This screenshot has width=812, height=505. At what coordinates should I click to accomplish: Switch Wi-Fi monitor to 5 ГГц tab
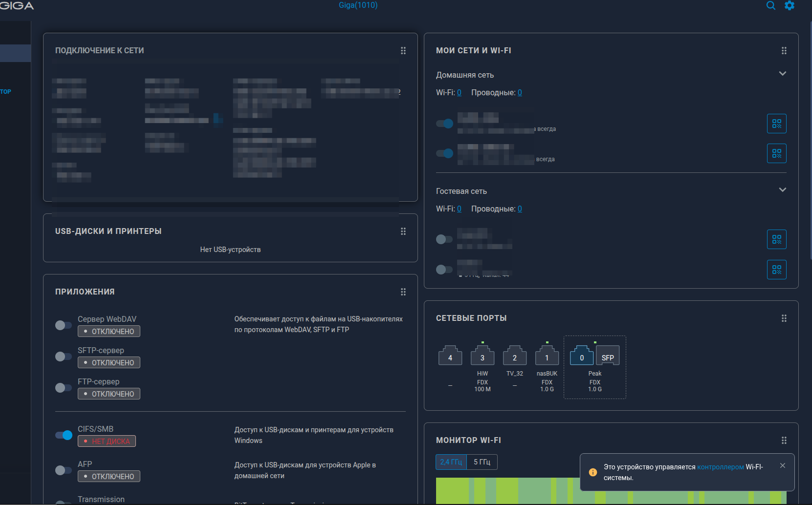pyautogui.click(x=482, y=462)
